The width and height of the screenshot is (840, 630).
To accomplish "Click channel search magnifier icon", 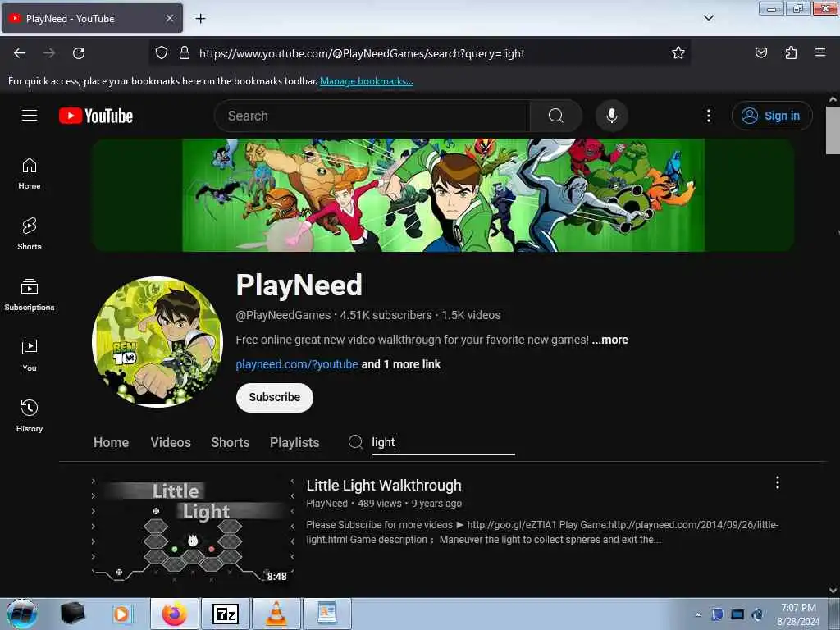I will (355, 442).
